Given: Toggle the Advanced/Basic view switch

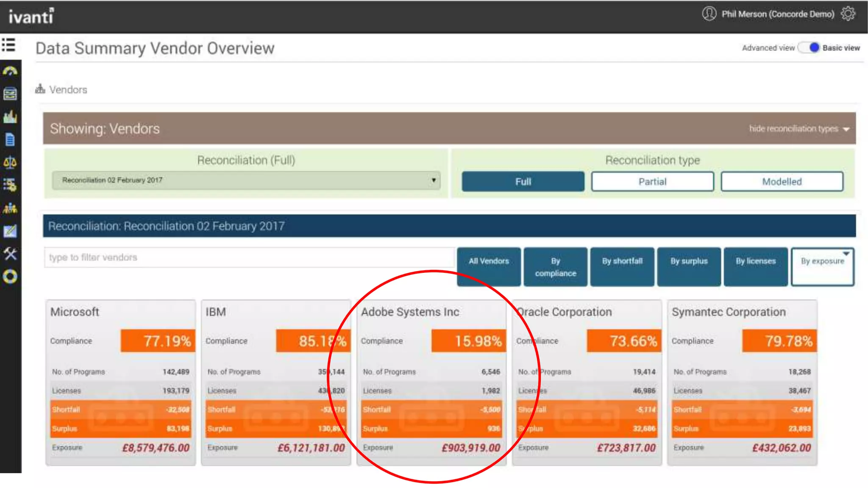Looking at the screenshot, I should click(x=809, y=47).
